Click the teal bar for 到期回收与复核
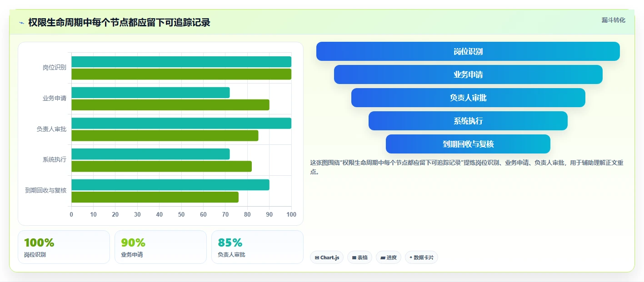This screenshot has width=644, height=282. tap(170, 185)
